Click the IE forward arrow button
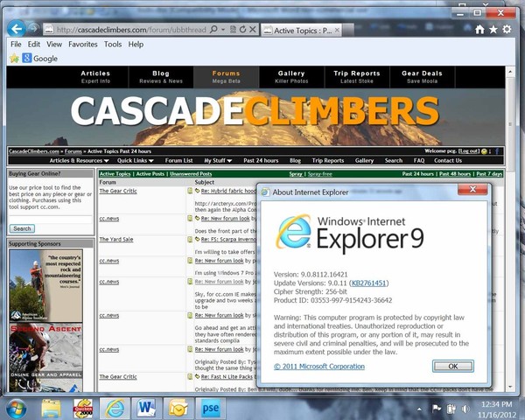 tap(33, 28)
